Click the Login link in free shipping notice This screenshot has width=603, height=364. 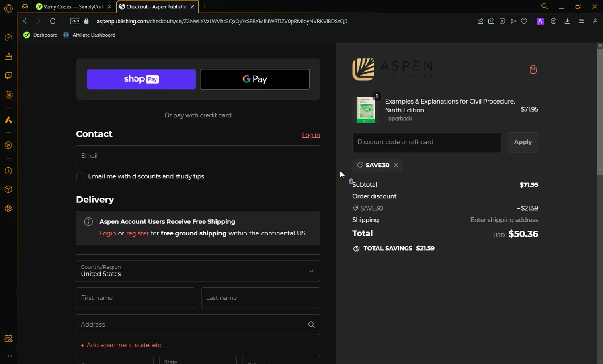click(x=108, y=233)
